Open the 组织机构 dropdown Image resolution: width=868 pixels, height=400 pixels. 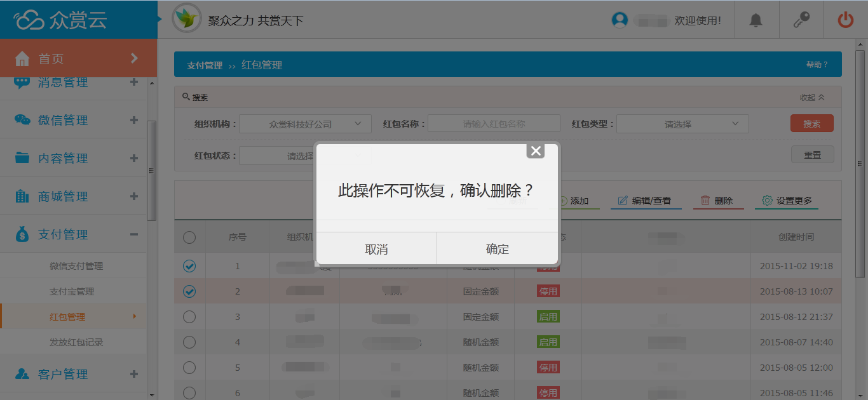[305, 124]
